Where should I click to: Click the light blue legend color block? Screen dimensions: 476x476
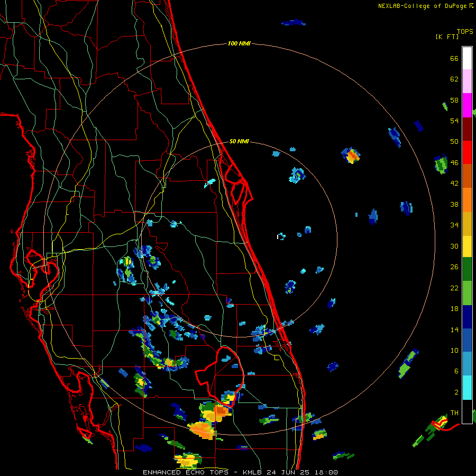(x=467, y=364)
